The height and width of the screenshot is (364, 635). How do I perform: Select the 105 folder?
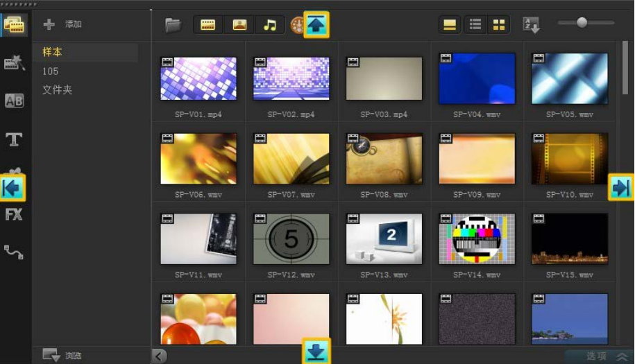[51, 71]
